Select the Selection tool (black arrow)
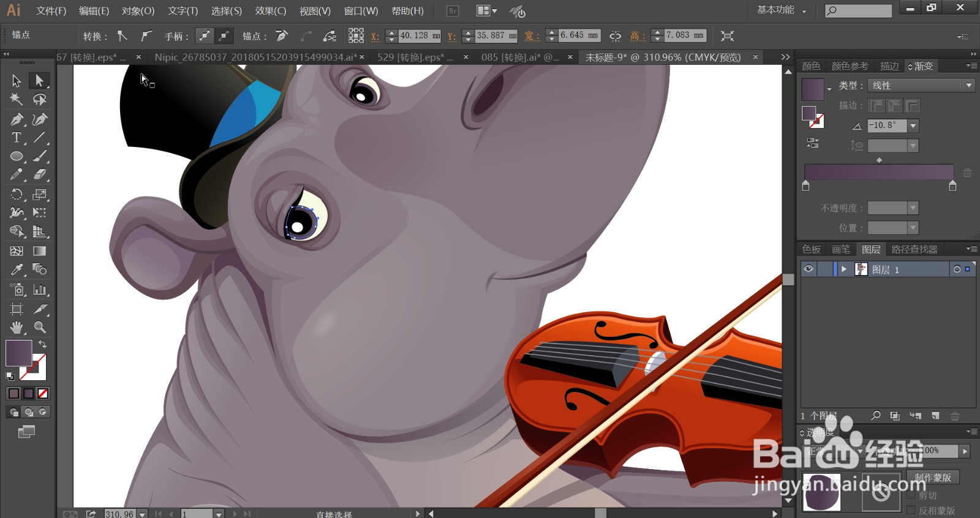Image resolution: width=980 pixels, height=518 pixels. [17, 80]
